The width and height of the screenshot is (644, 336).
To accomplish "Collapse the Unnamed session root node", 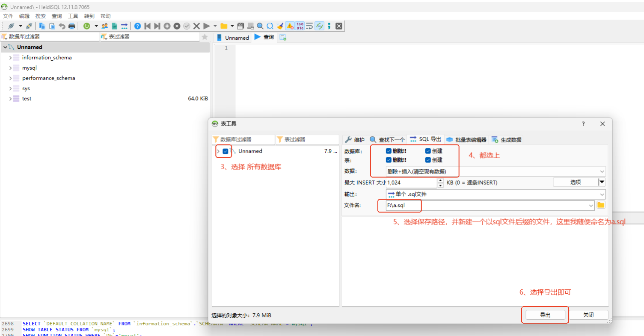I will tap(5, 47).
